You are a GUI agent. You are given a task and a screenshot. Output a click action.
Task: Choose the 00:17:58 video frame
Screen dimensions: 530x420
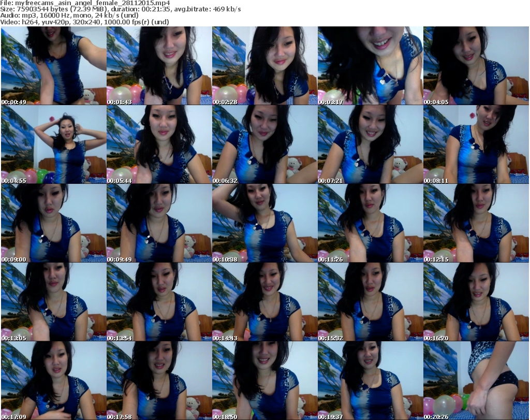tap(159, 381)
